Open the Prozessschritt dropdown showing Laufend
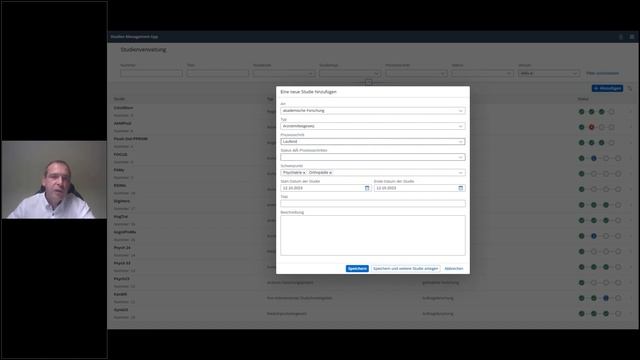Viewport: 640px width, 360px height. coord(373,142)
